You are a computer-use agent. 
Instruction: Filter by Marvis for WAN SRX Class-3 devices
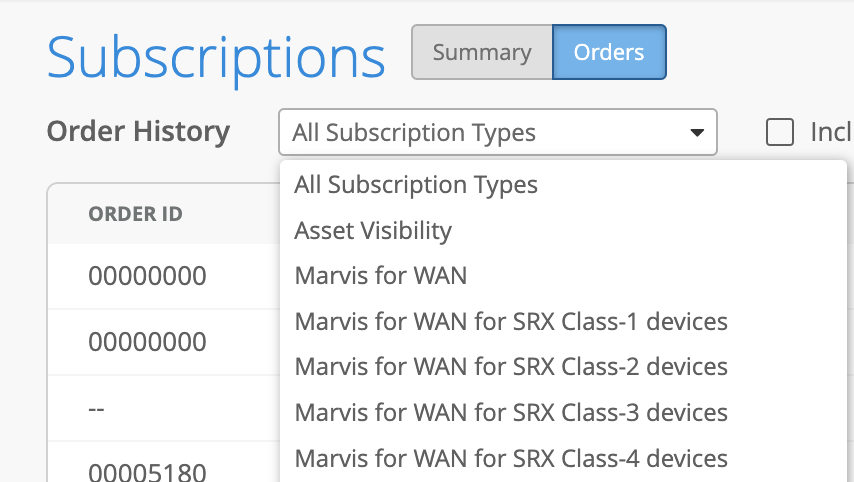[511, 413]
